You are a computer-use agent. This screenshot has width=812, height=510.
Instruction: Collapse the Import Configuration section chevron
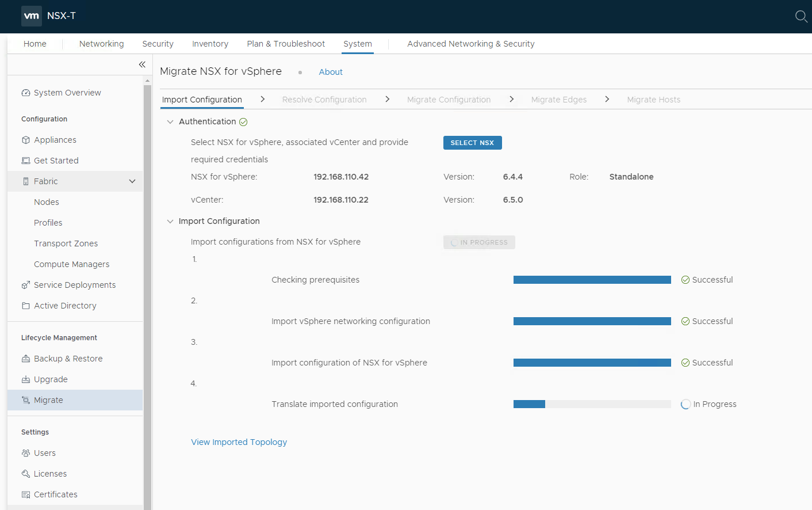[x=170, y=221]
